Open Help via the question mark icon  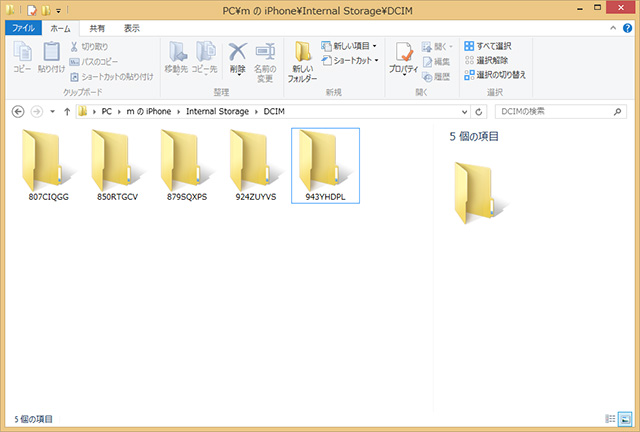click(627, 28)
